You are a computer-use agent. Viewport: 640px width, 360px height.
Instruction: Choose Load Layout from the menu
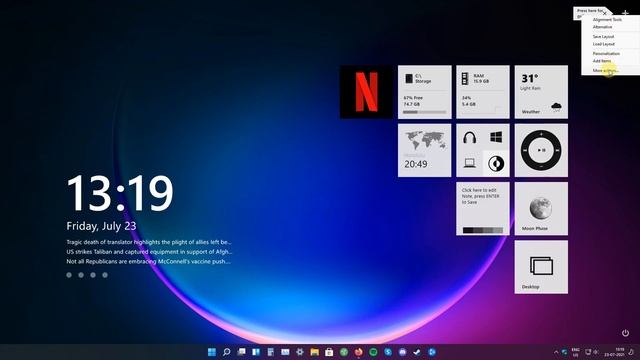click(603, 44)
